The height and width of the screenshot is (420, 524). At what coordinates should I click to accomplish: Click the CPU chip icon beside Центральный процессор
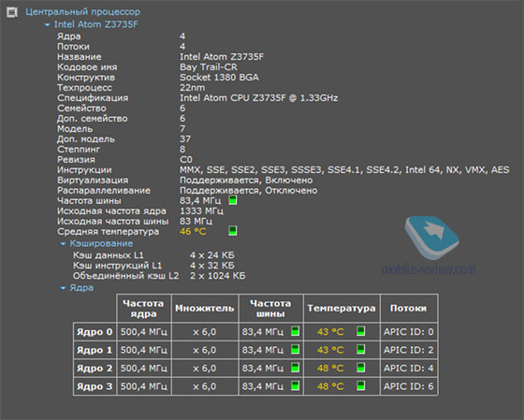click(12, 12)
